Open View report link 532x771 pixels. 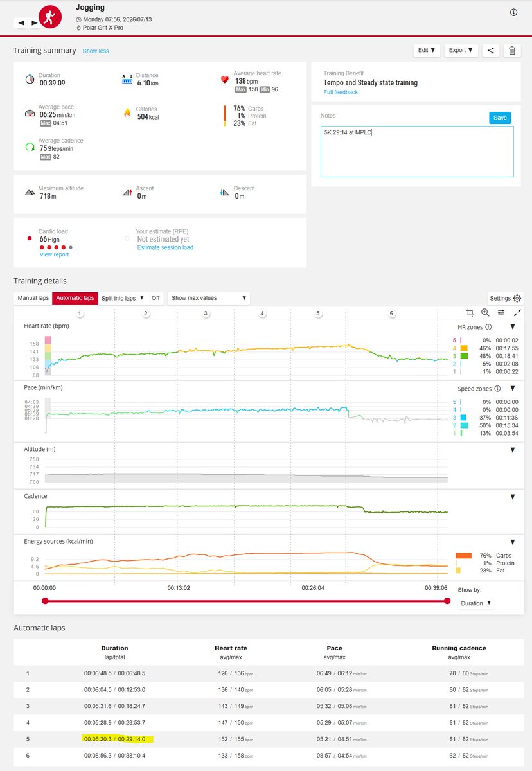[x=54, y=255]
